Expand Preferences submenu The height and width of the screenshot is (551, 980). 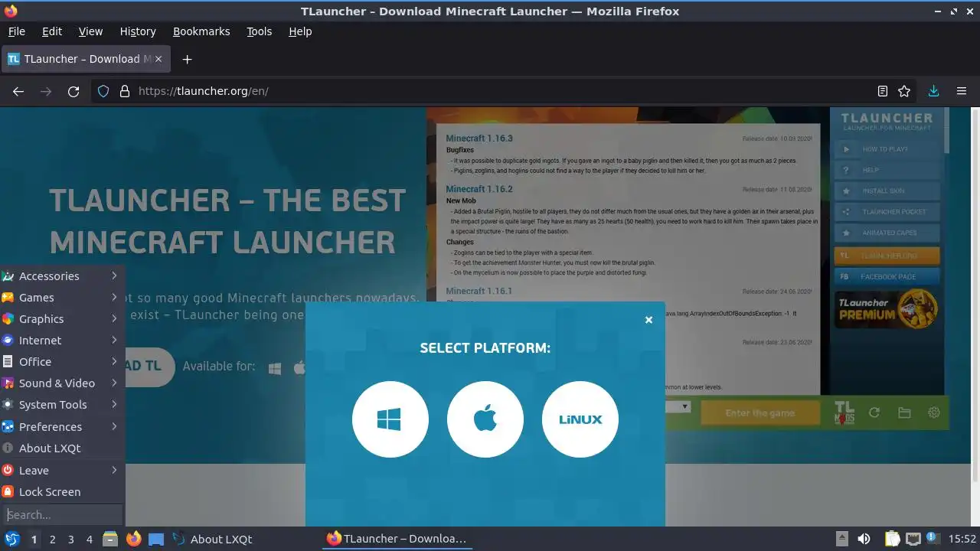[x=62, y=427]
